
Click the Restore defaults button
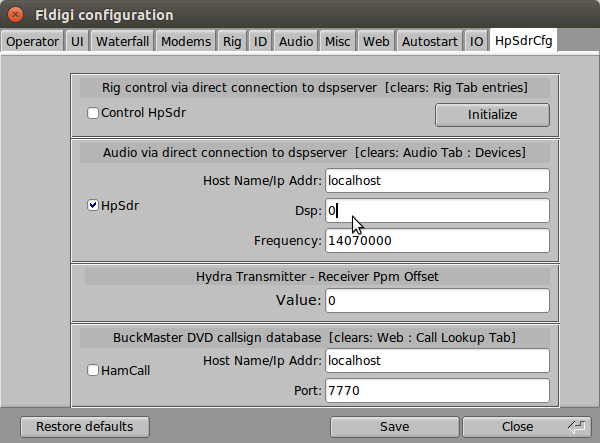point(84,427)
